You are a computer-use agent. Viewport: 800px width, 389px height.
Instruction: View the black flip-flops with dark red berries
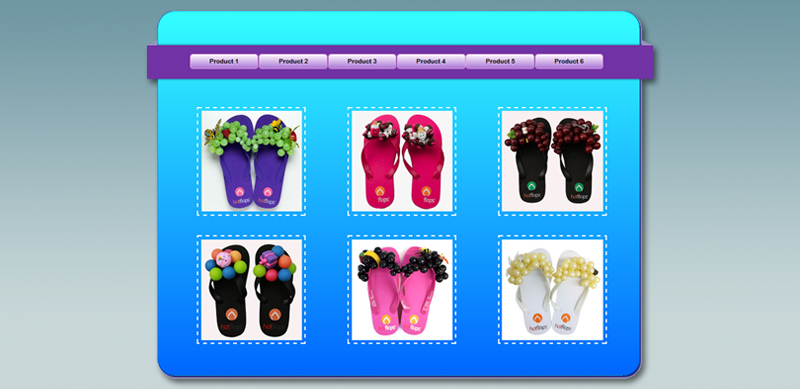pyautogui.click(x=553, y=161)
